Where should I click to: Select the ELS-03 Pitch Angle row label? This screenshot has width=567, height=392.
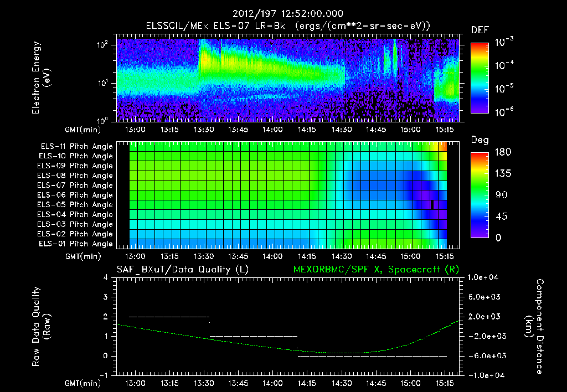75,224
